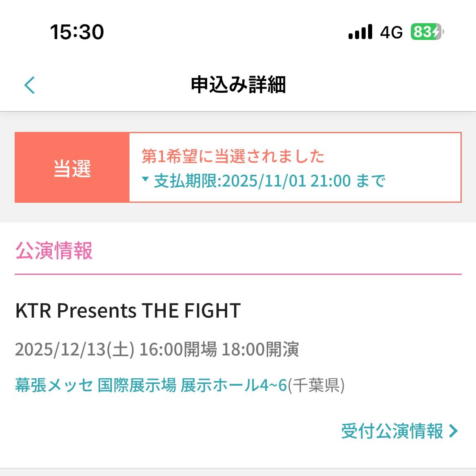Image resolution: width=476 pixels, height=476 pixels.
Task: Tap the 4G network indicator
Action: [391, 32]
